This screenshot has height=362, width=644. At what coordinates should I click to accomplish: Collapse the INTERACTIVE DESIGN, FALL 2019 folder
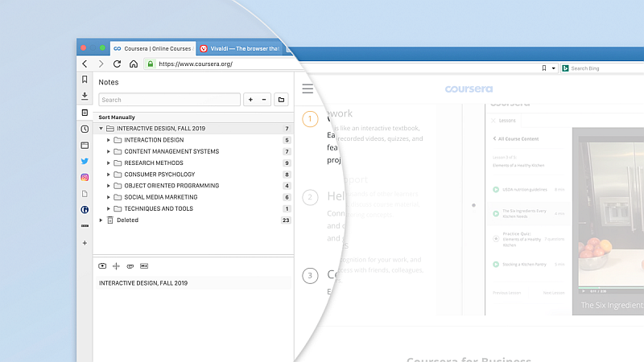tap(101, 129)
